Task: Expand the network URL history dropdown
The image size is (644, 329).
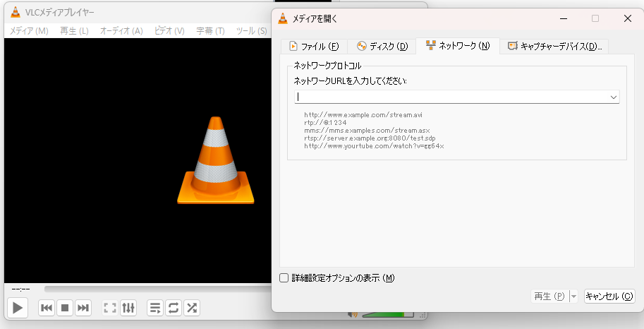Action: click(614, 97)
